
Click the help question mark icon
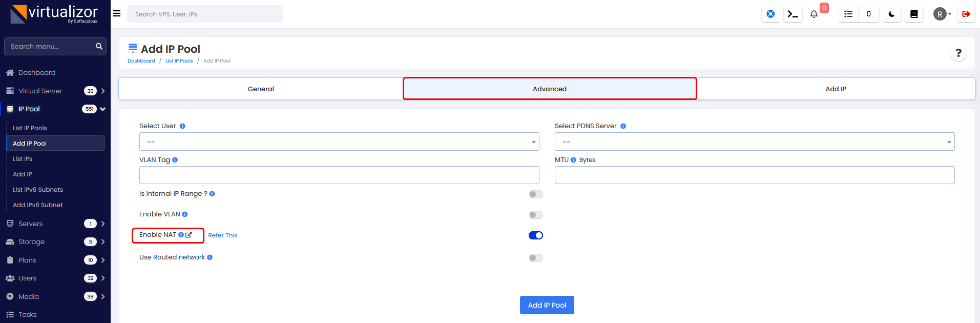(958, 53)
